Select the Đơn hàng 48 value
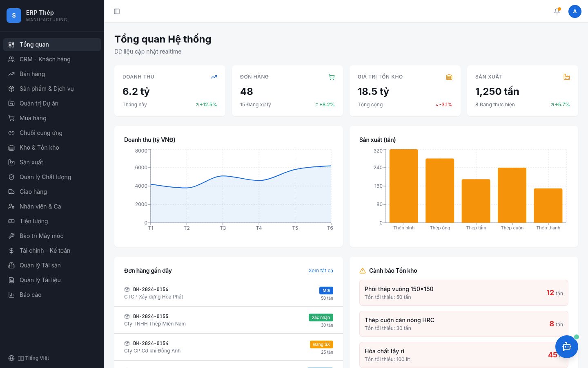Image resolution: width=588 pixels, height=368 pixels. click(247, 92)
